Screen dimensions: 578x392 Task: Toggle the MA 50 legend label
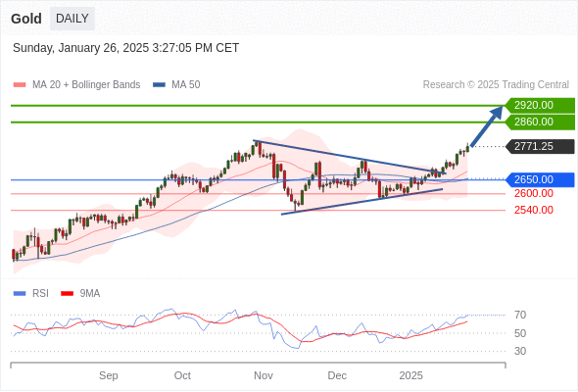coord(186,85)
